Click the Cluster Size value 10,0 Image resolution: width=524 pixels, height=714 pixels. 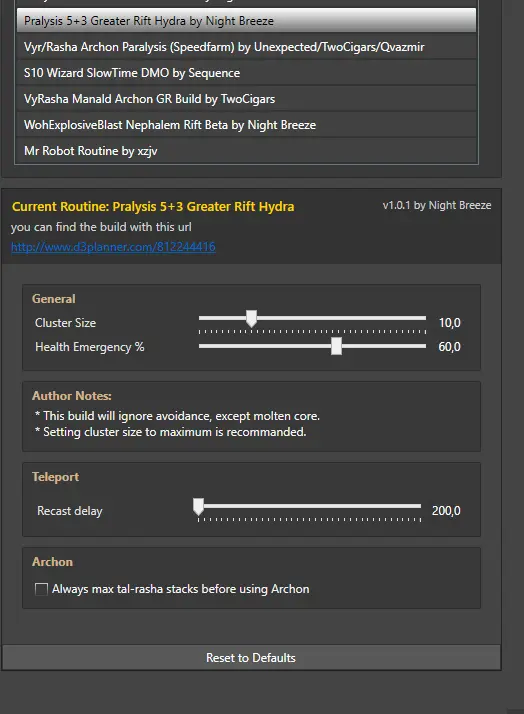[x=449, y=323]
